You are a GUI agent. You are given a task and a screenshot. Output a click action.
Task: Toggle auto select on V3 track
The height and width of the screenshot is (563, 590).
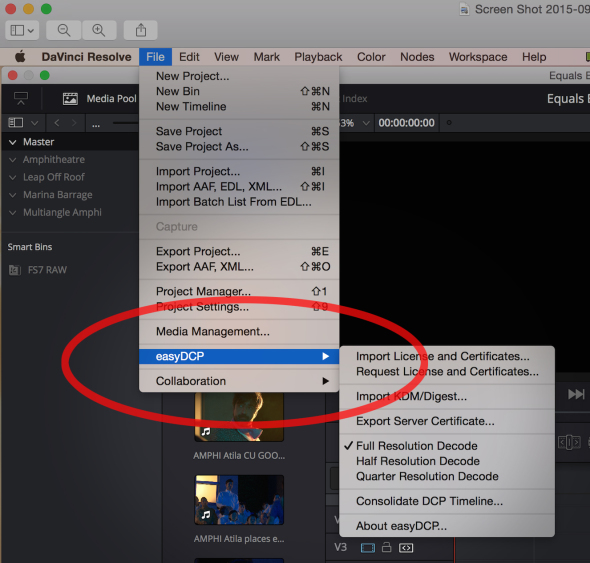(406, 548)
